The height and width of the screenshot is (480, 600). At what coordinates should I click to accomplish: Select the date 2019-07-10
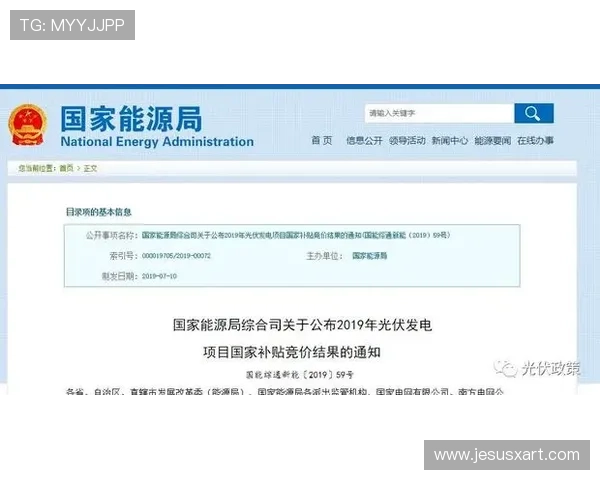tap(159, 276)
